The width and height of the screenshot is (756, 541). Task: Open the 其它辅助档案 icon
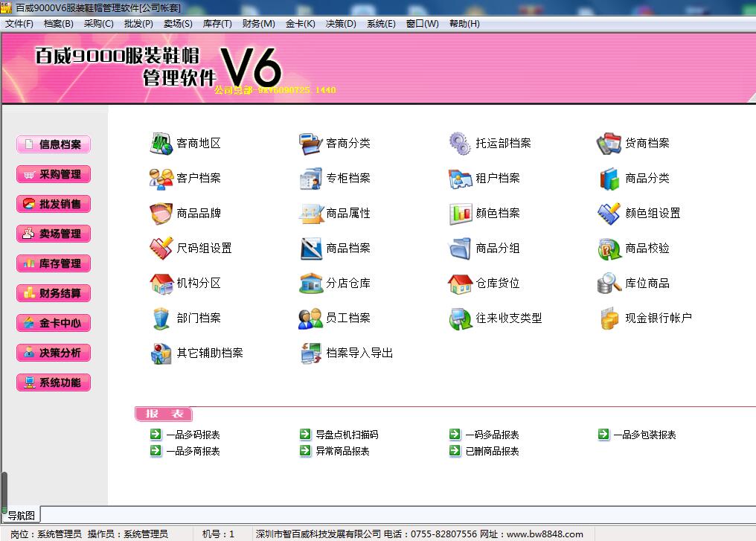click(x=161, y=353)
